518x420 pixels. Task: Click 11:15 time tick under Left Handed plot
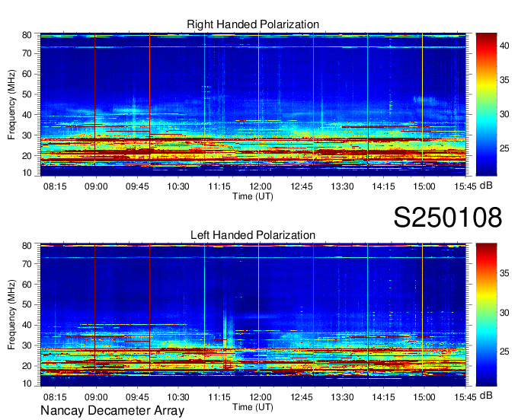[x=219, y=397]
